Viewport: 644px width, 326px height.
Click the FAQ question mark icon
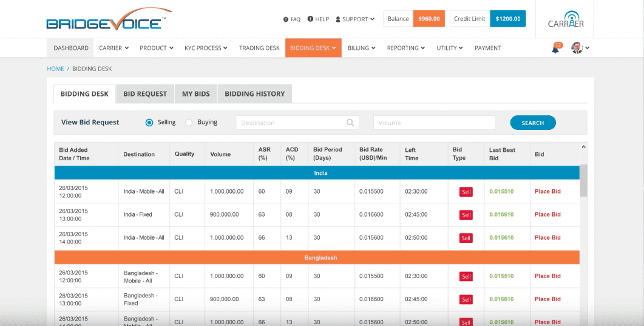point(286,19)
